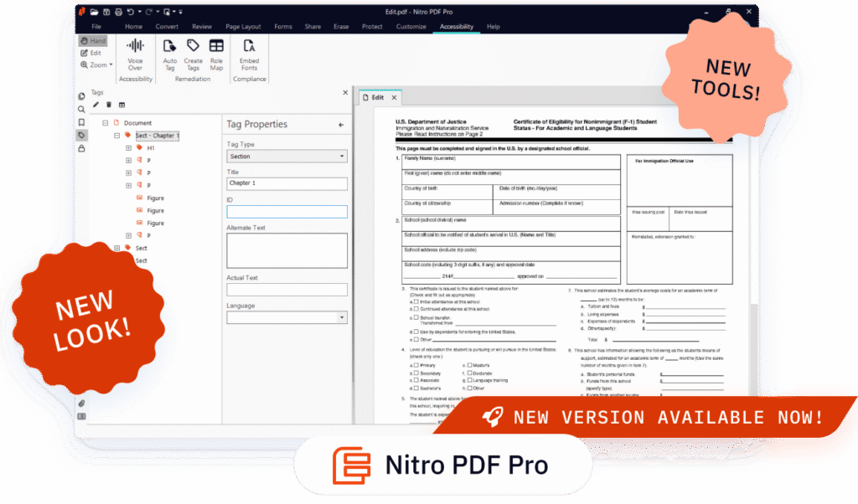Open the Help ribbon tab
The image size is (858, 504).
tap(493, 27)
